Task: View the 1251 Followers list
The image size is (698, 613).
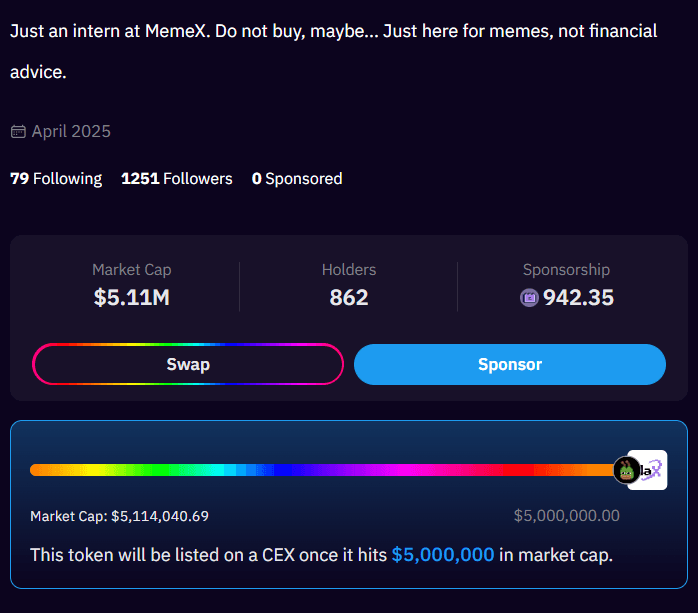Action: point(176,179)
